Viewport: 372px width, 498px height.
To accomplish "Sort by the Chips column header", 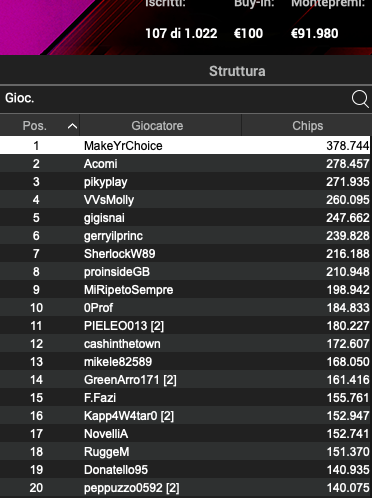I will (x=307, y=126).
